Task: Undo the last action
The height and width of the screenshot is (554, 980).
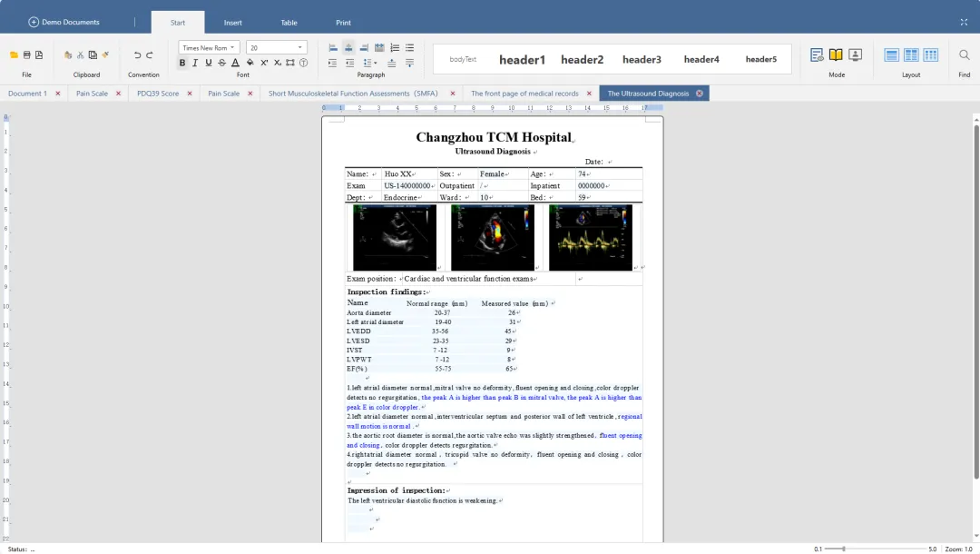Action: pyautogui.click(x=138, y=55)
